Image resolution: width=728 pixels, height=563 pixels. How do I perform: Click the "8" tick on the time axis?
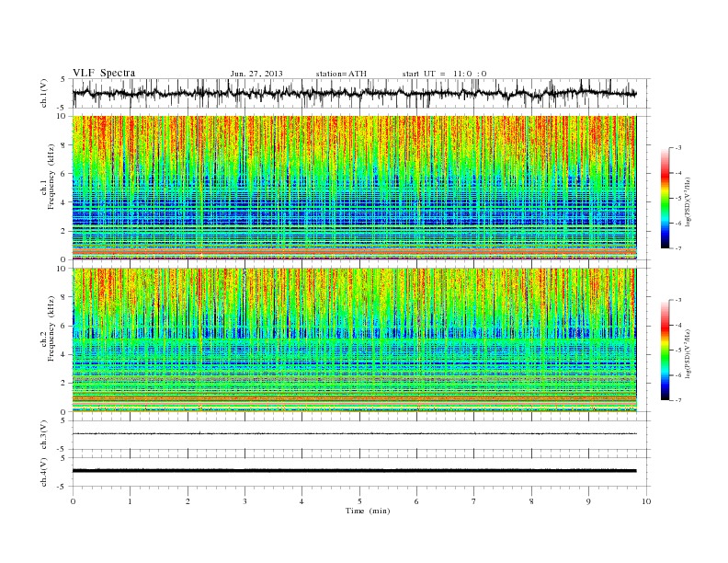pyautogui.click(x=531, y=501)
